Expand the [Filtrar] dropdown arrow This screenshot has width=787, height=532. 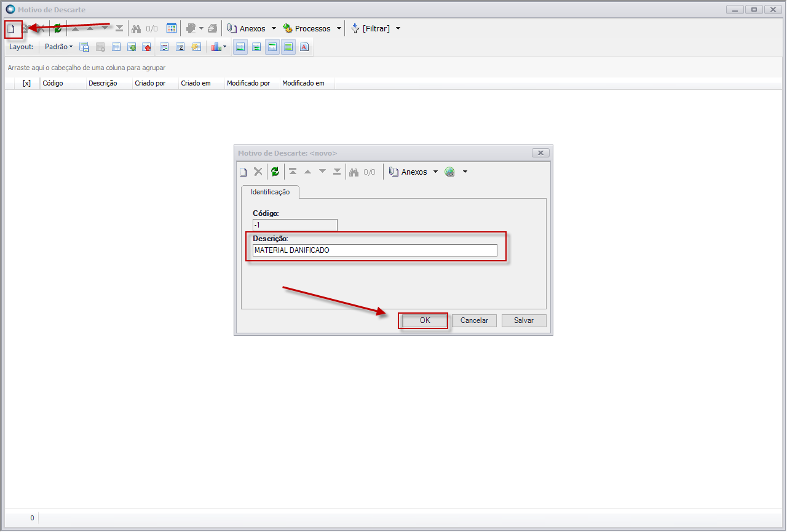[398, 28]
